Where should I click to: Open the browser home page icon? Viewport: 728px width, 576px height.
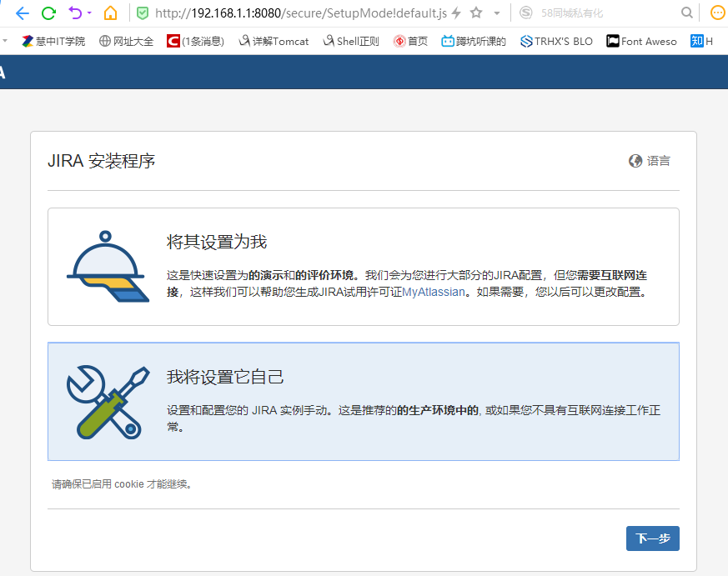[x=111, y=13]
